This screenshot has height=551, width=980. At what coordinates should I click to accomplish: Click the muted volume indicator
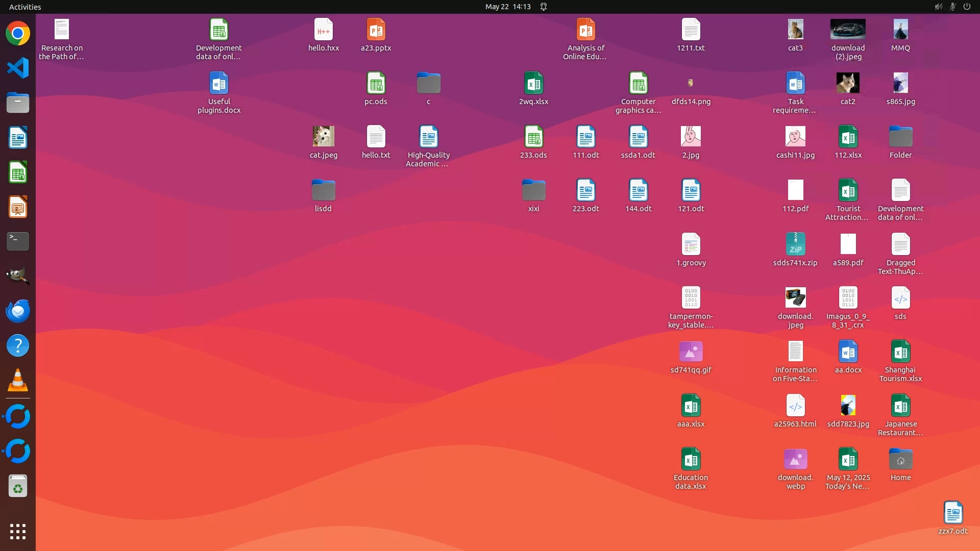point(938,7)
